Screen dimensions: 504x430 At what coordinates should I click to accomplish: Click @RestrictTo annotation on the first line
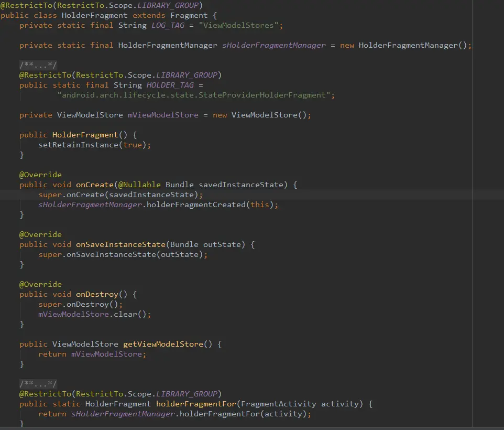pos(26,5)
